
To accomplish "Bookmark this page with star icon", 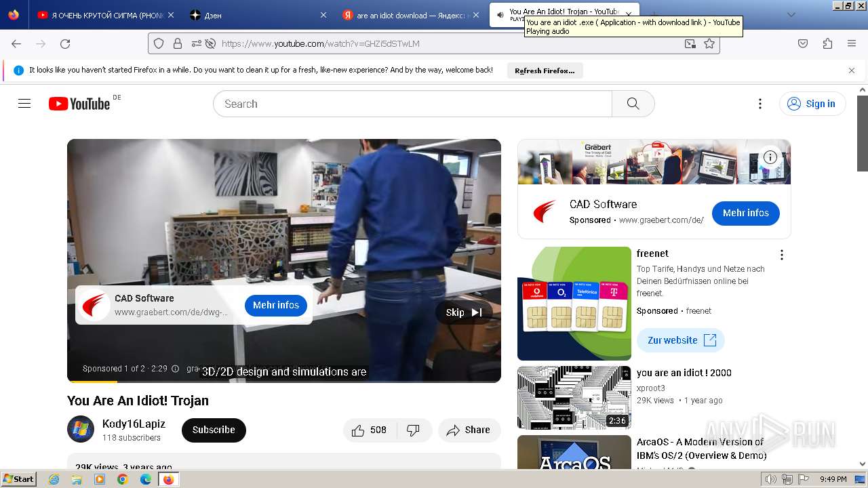I will 709,43.
